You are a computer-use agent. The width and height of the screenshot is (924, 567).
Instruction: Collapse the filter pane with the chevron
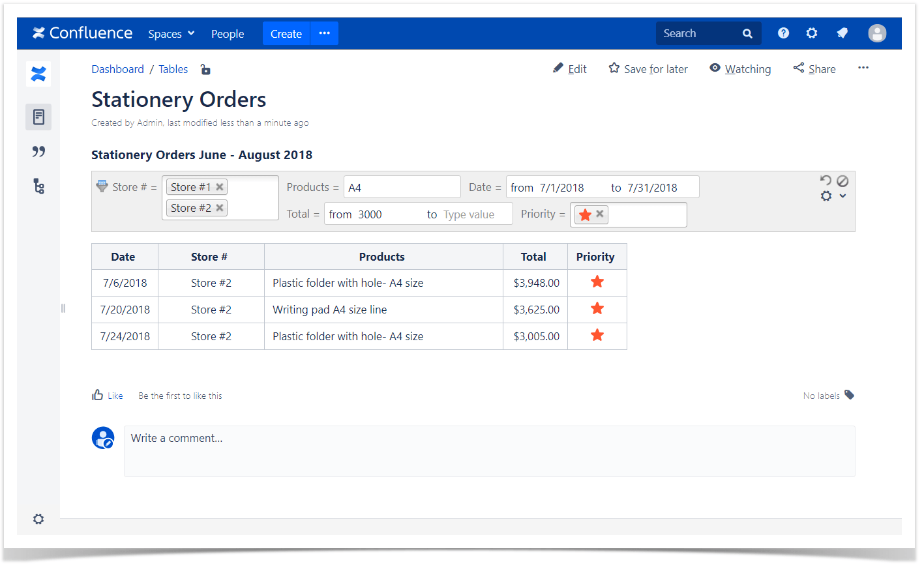[x=843, y=196]
